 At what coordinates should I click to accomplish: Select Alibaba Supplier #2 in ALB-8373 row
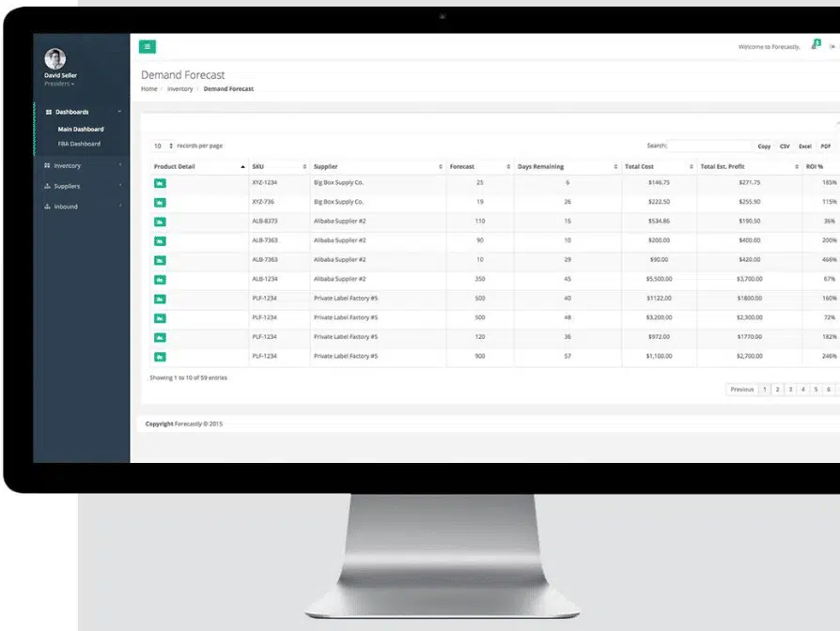[339, 221]
